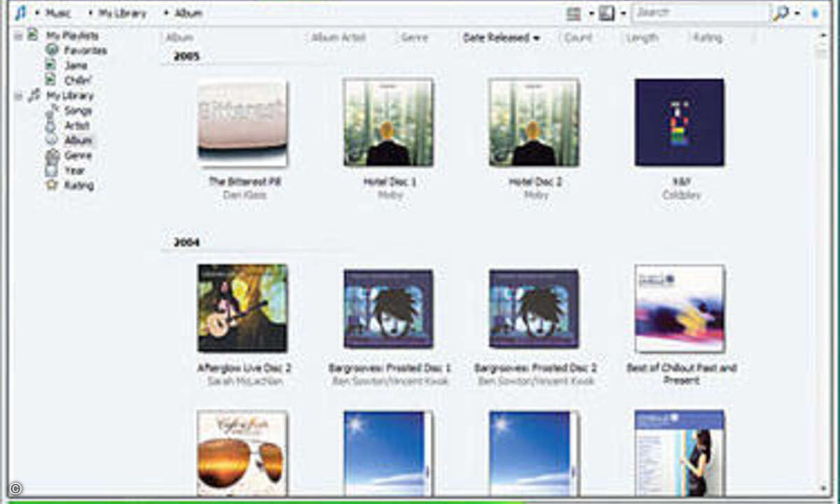Viewport: 840px width, 504px height.
Task: Select the X&Y album cover
Action: (680, 122)
